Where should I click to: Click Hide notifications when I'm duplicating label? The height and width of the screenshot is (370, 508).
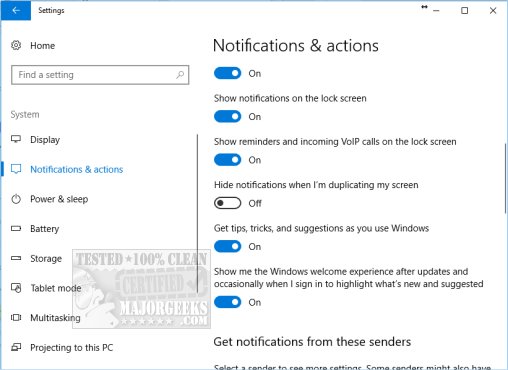(316, 185)
